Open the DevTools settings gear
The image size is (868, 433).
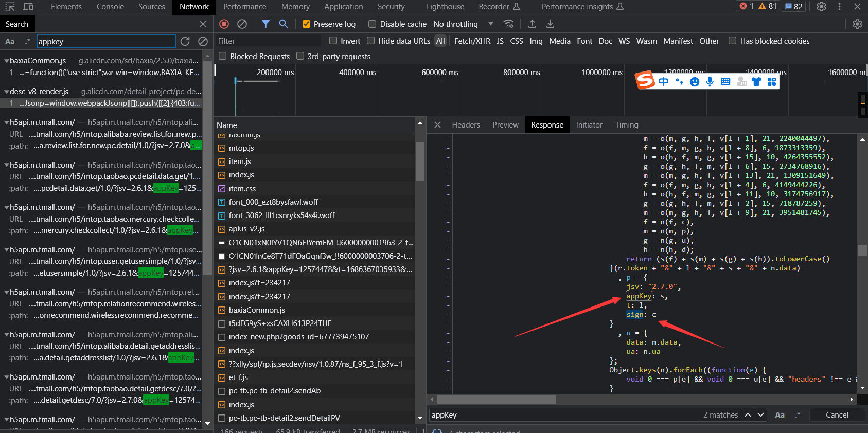(822, 7)
